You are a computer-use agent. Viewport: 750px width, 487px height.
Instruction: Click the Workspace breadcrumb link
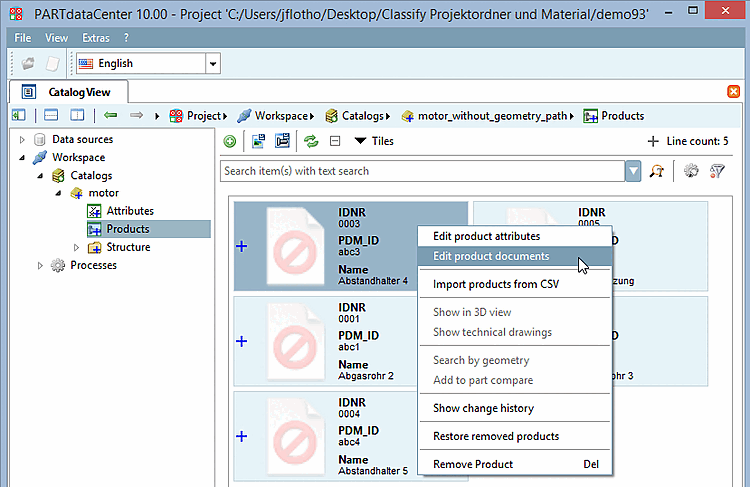(279, 116)
